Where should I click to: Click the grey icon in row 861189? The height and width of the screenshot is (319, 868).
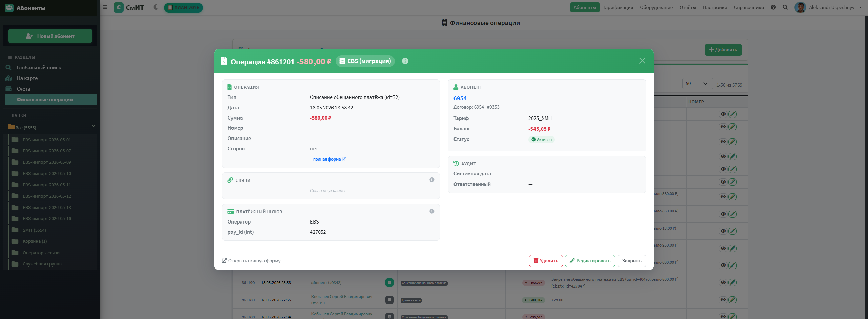pyautogui.click(x=390, y=300)
